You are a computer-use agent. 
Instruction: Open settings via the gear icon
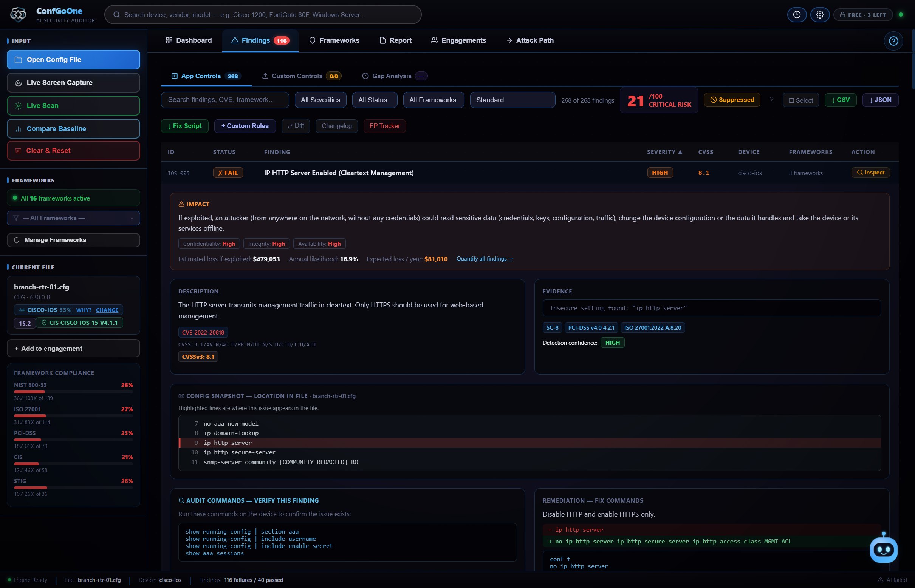coord(819,14)
